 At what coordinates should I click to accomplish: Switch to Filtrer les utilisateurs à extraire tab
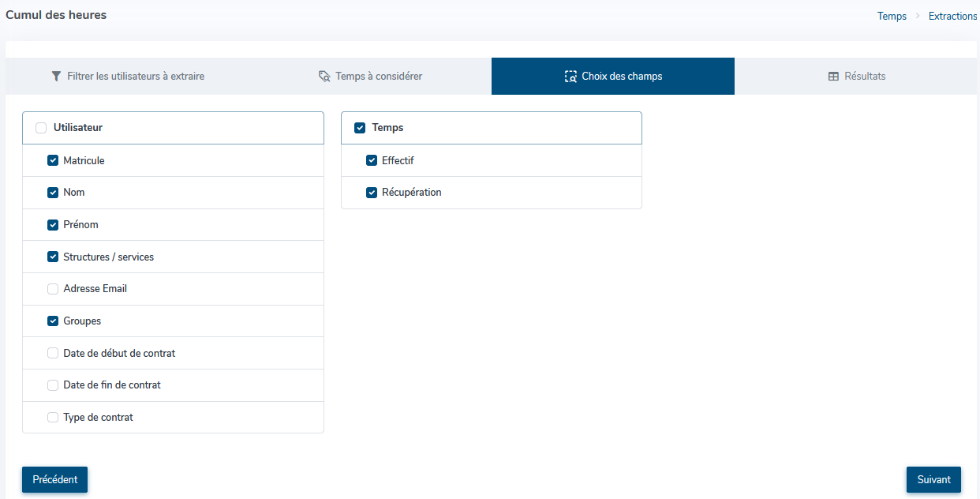(x=128, y=77)
